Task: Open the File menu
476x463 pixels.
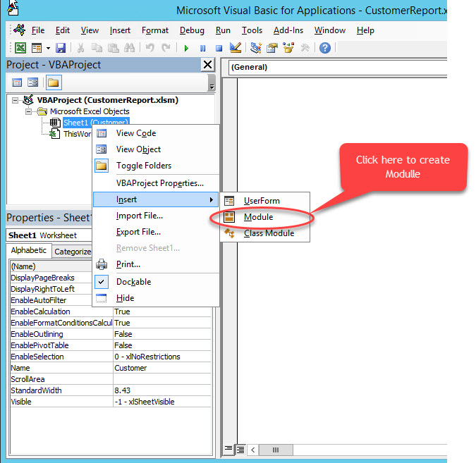Action: coord(38,30)
